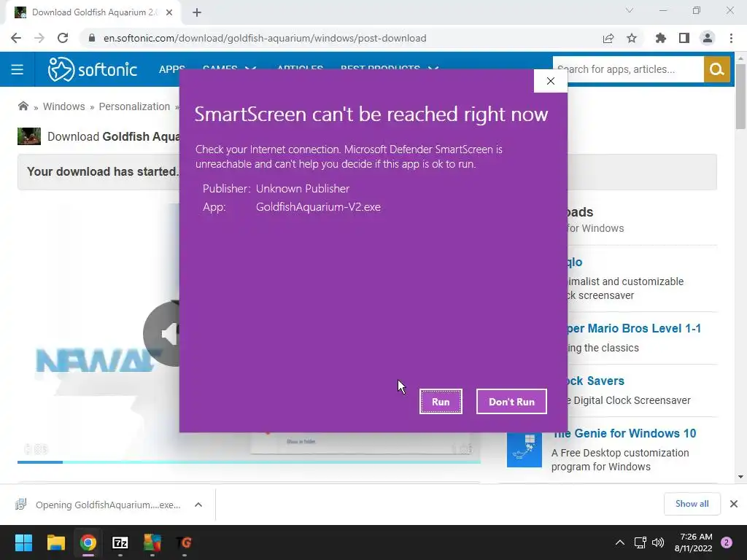Open File Explorer from taskbar
This screenshot has width=747, height=560.
[55, 542]
